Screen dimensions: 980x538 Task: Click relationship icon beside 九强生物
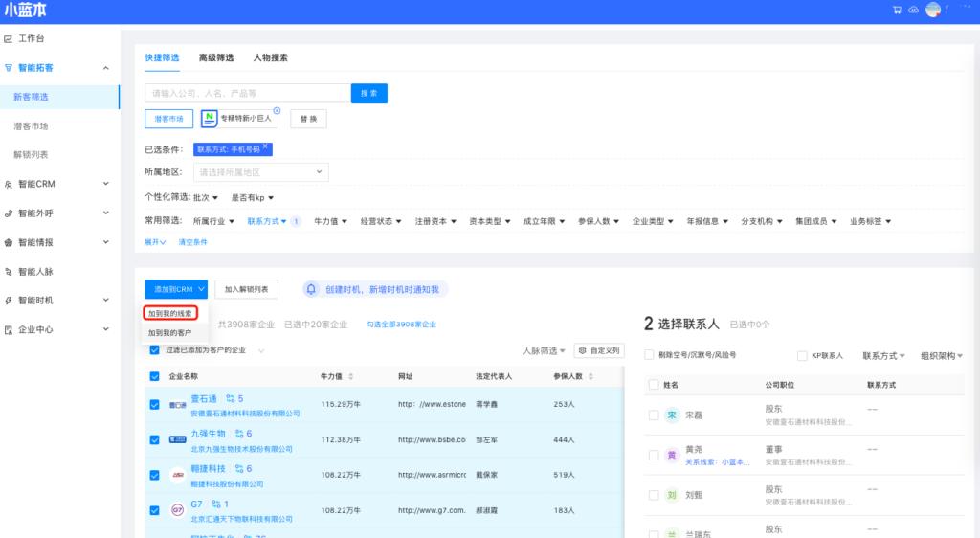[x=238, y=434]
